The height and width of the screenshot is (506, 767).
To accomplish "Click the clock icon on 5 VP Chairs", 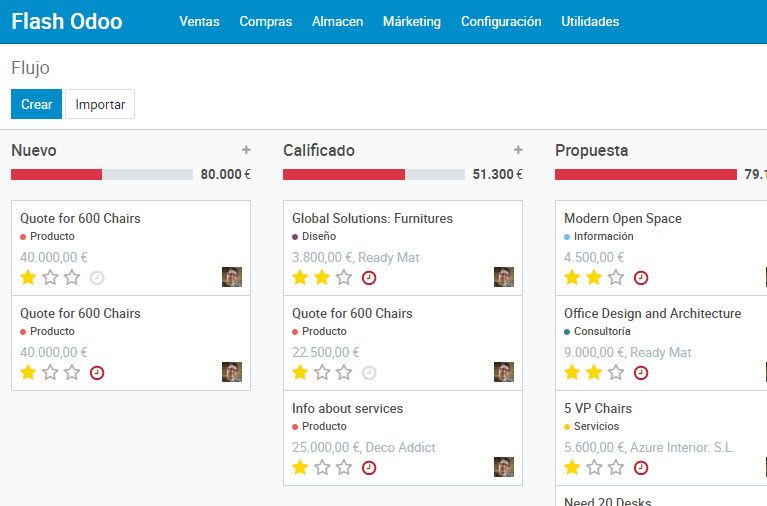I will pos(641,468).
